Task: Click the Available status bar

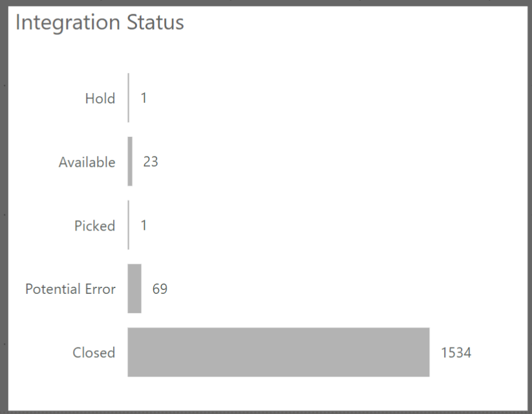Action: point(130,161)
